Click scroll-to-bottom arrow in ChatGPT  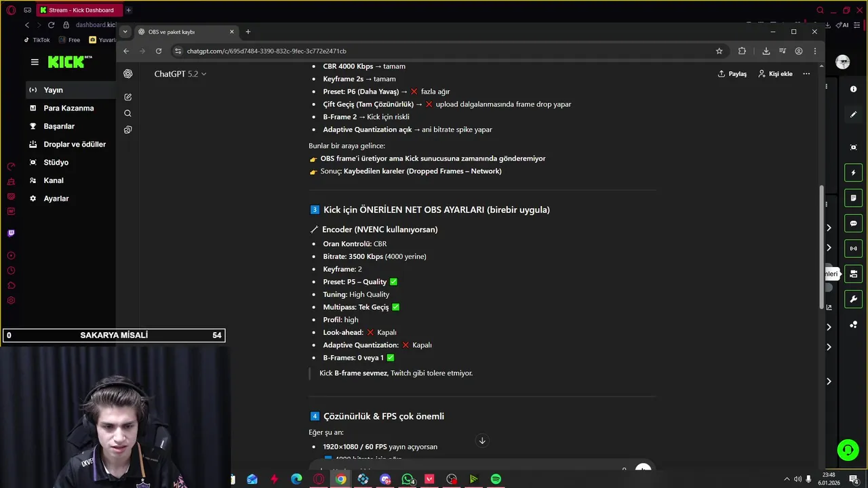(x=482, y=441)
